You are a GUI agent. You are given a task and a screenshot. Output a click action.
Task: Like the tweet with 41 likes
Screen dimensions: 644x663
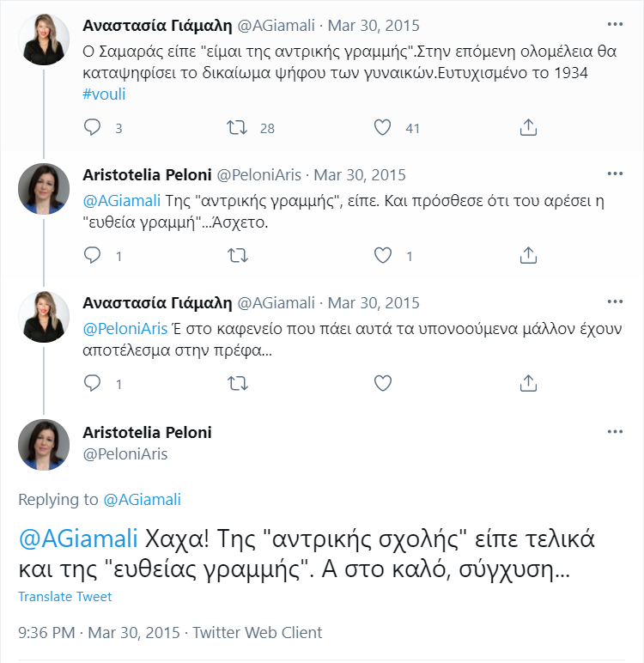[383, 128]
